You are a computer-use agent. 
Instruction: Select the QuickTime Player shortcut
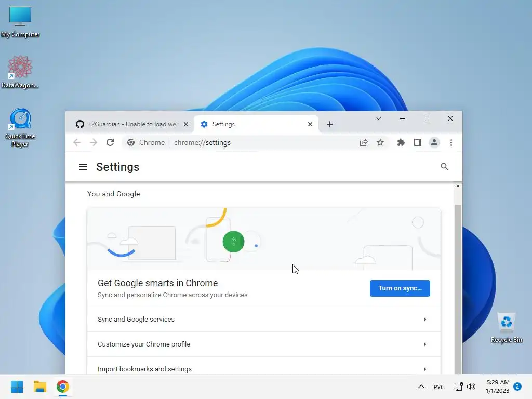[x=20, y=127]
